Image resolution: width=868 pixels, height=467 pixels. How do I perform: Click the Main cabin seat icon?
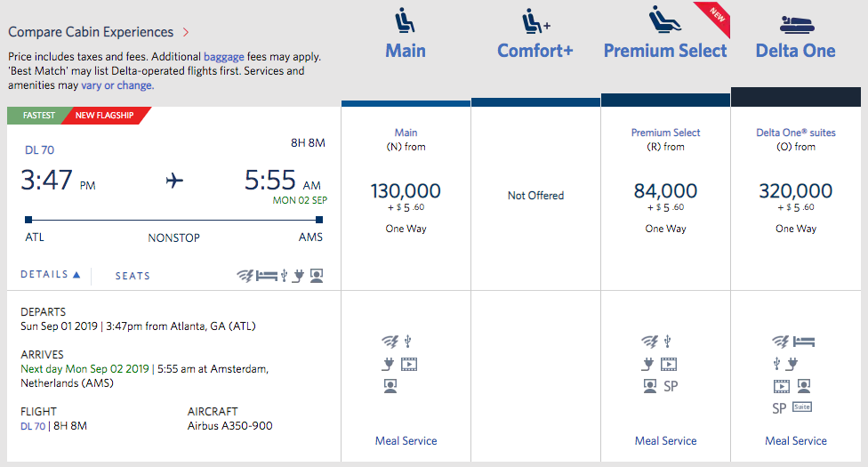[x=405, y=19]
